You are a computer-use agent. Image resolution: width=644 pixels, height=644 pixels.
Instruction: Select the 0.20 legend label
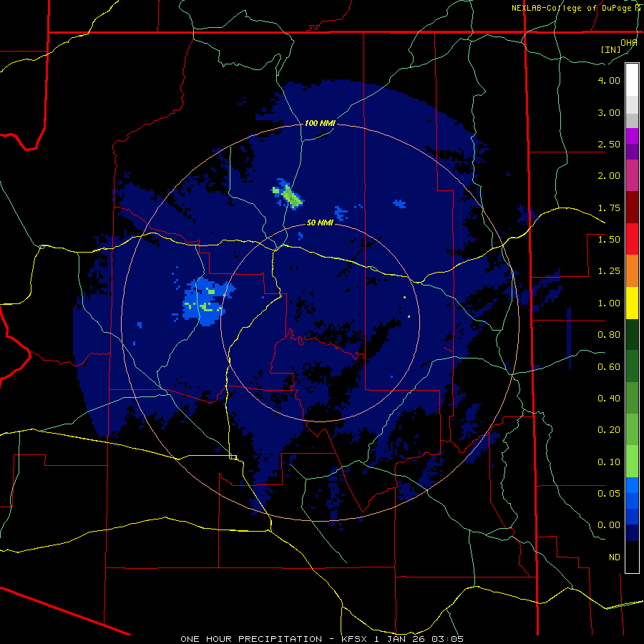point(609,430)
